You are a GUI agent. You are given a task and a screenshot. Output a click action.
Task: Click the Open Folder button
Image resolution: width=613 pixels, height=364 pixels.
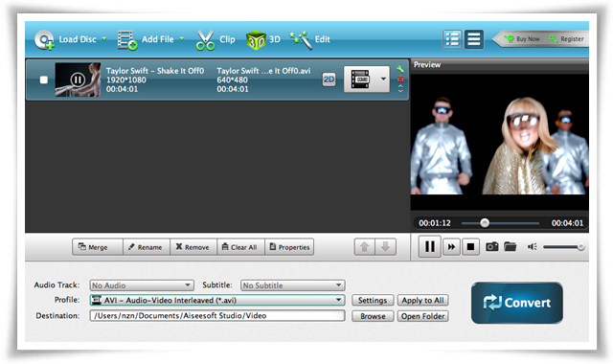[423, 316]
